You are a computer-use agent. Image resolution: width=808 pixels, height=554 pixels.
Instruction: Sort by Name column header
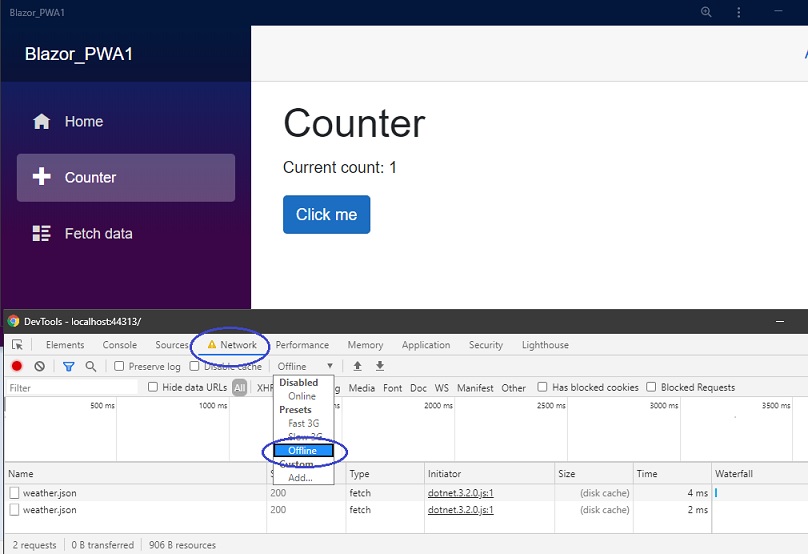136,474
